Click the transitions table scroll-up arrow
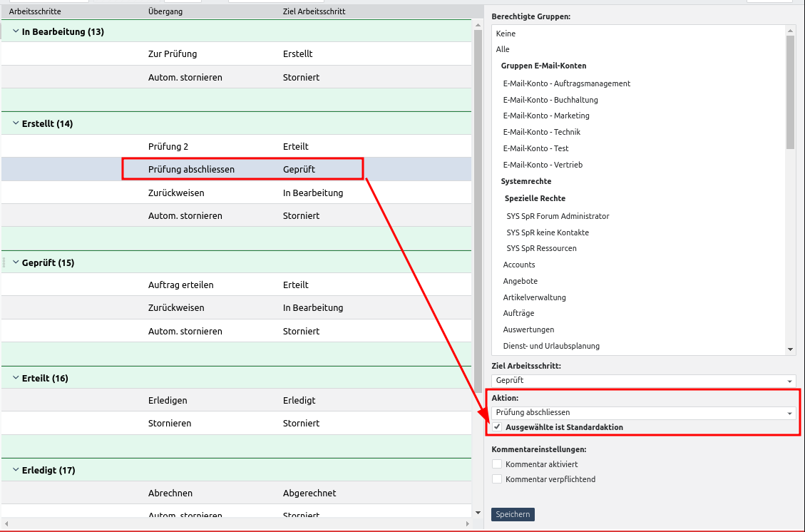805x532 pixels. [478, 26]
